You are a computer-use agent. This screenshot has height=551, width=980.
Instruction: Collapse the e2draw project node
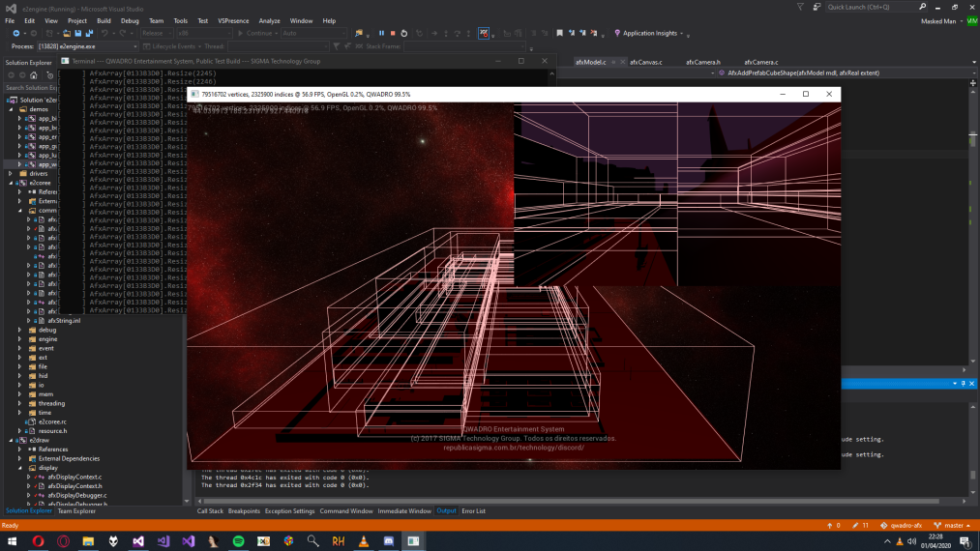[11, 440]
